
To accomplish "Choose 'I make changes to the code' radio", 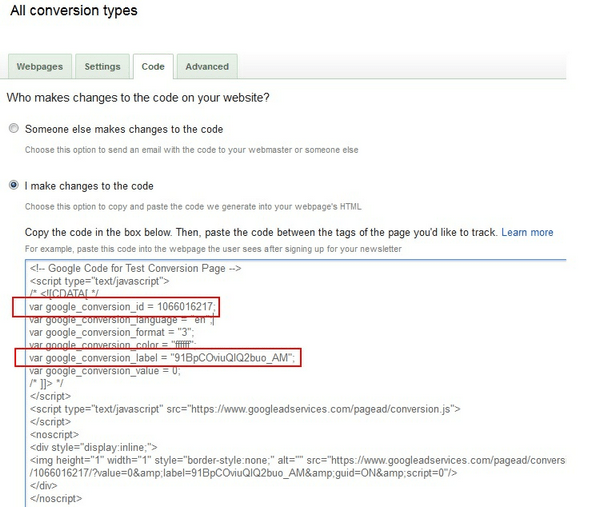I will click(14, 185).
